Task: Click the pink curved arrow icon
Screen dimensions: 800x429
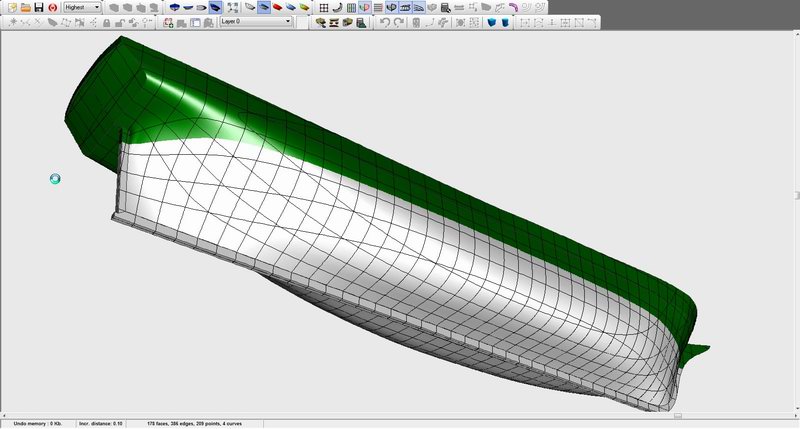Action: [x=512, y=7]
